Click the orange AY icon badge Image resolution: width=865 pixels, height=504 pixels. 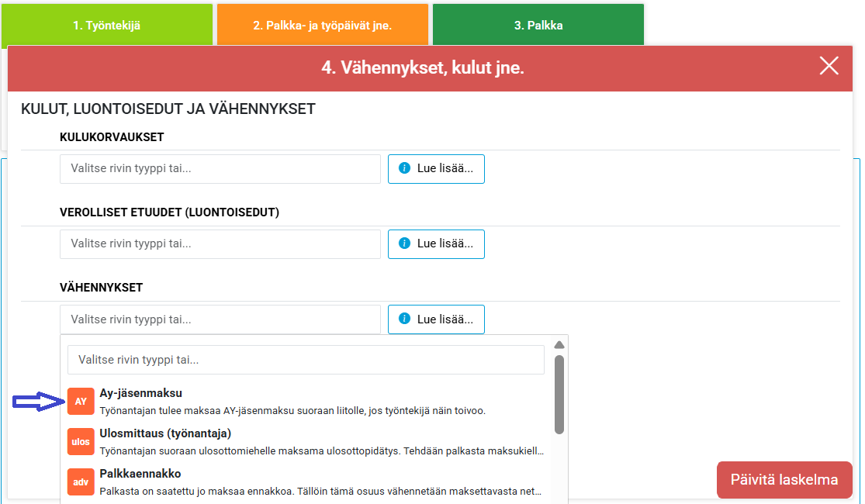coord(81,402)
